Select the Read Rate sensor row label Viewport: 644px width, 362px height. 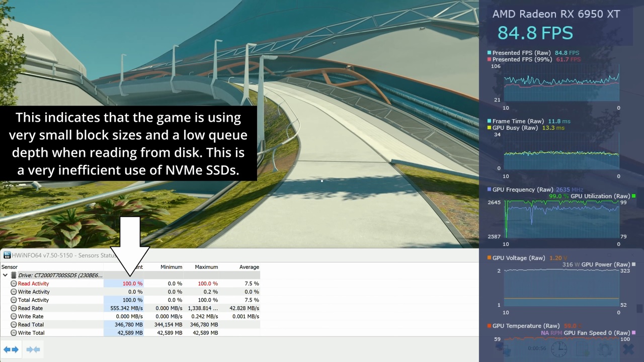[30, 308]
